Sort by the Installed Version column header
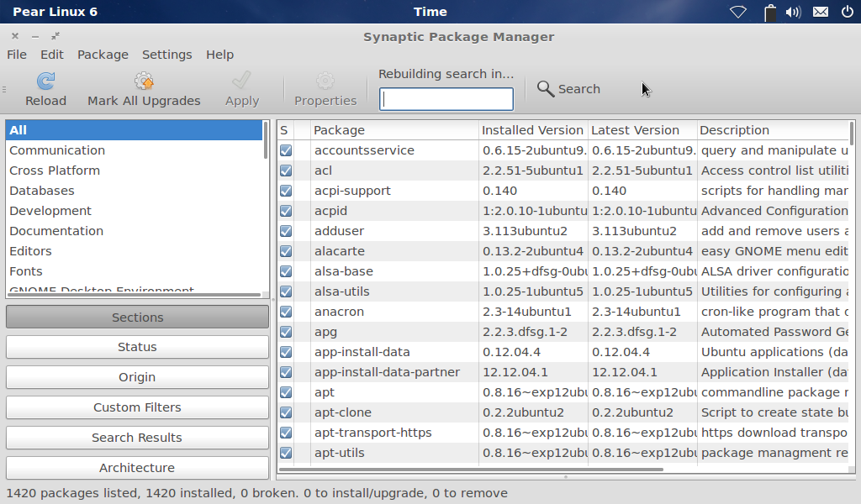This screenshot has width=861, height=504. tap(532, 130)
